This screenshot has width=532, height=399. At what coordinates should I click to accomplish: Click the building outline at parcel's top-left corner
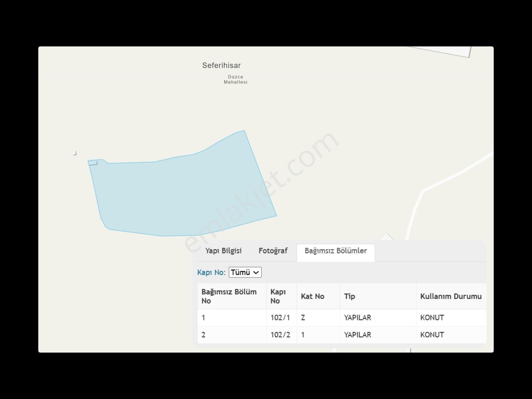[93, 163]
